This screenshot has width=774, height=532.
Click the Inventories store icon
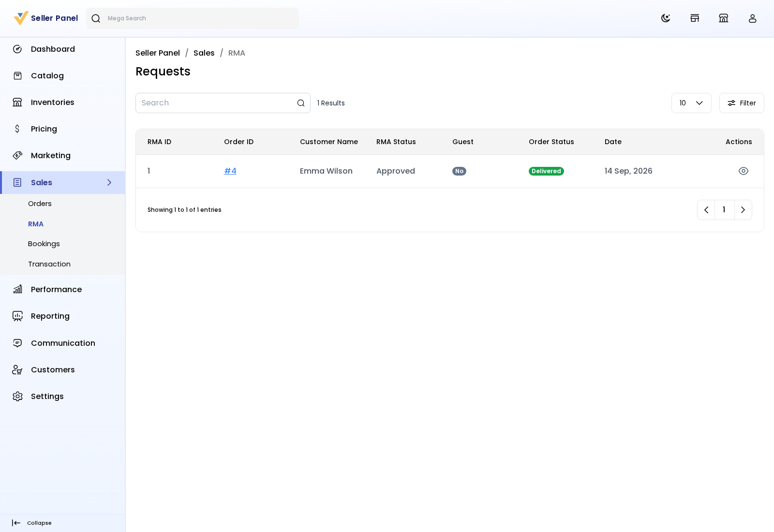pos(17,103)
